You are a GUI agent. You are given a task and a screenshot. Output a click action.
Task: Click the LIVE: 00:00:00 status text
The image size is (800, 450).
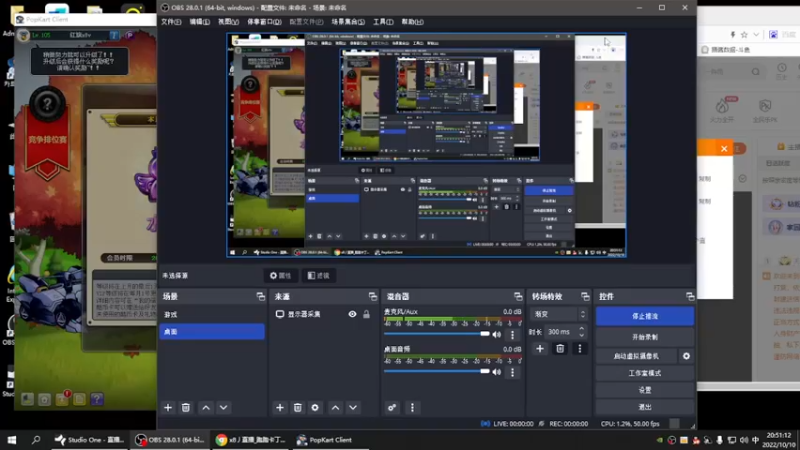513,423
